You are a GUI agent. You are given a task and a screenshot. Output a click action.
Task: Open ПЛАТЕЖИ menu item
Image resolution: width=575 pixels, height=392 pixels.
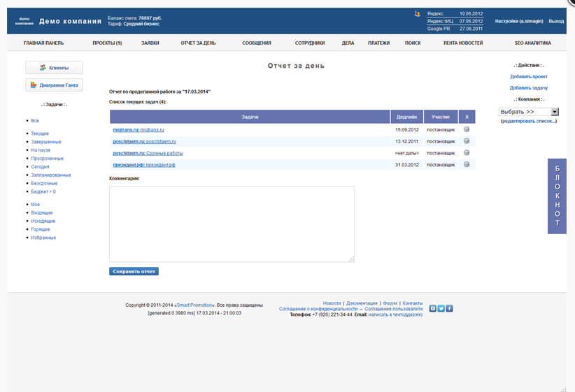click(379, 43)
